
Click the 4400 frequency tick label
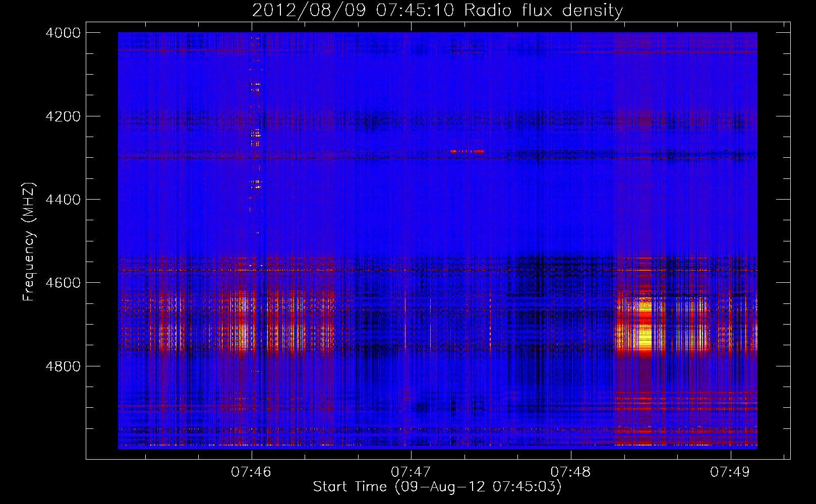coord(63,200)
